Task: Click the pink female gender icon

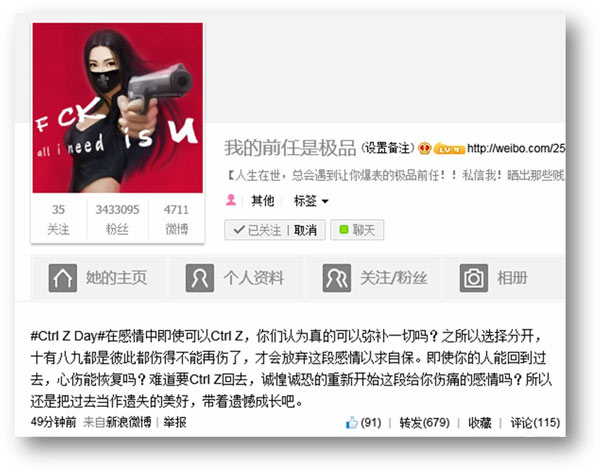Action: click(x=231, y=200)
